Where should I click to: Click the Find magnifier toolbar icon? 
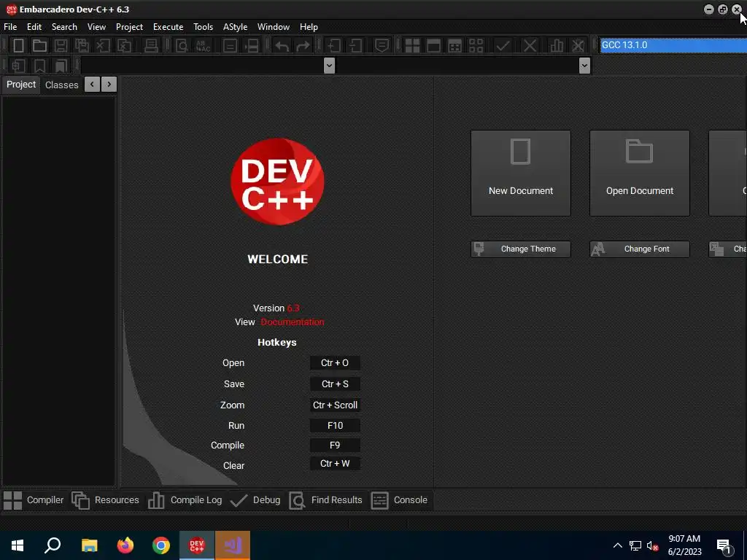click(182, 46)
